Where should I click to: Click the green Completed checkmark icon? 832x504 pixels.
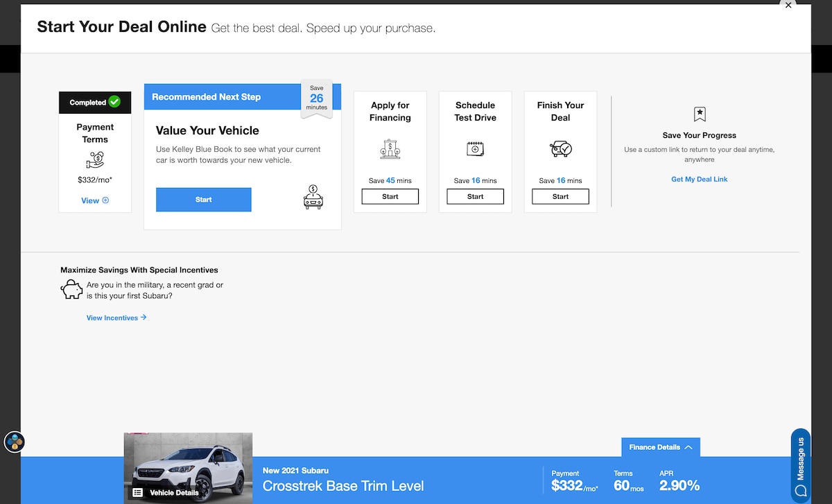point(114,102)
